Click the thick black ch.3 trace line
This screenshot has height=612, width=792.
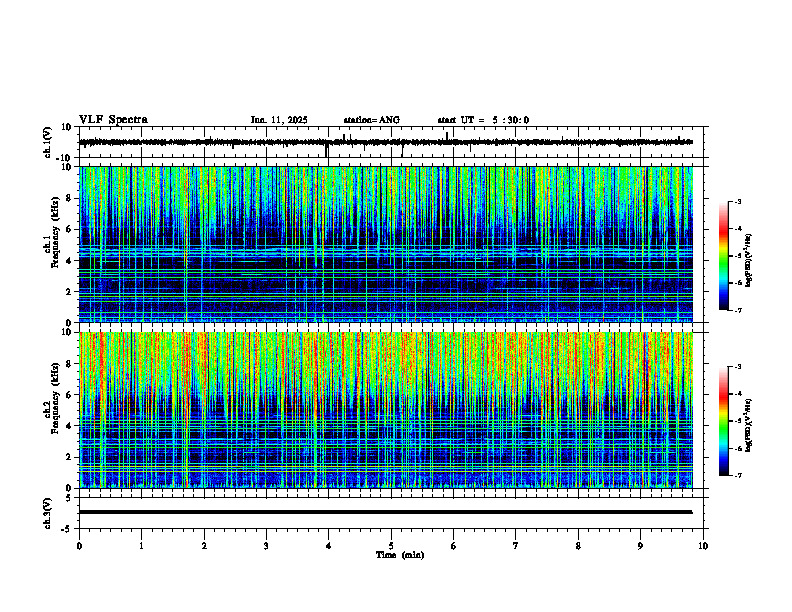click(x=385, y=512)
